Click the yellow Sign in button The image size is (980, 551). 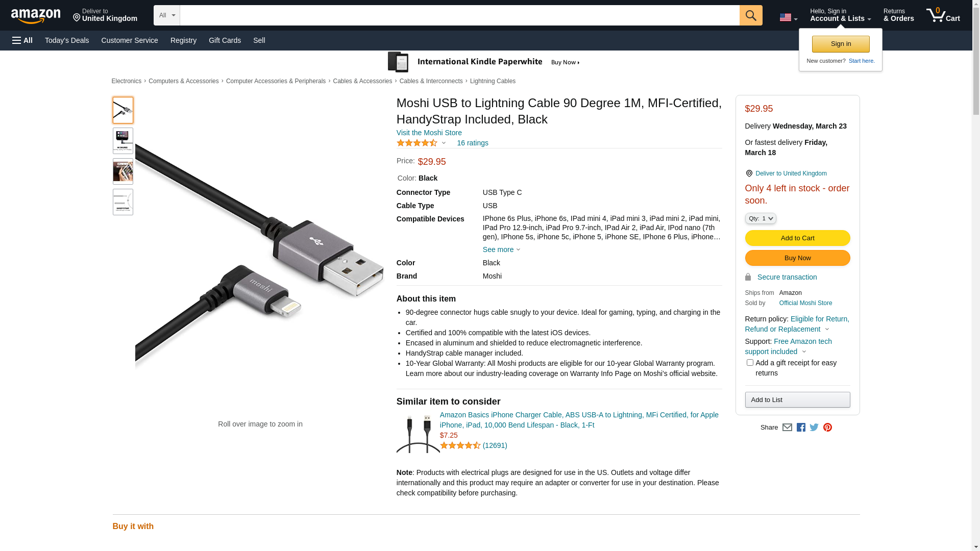point(840,44)
